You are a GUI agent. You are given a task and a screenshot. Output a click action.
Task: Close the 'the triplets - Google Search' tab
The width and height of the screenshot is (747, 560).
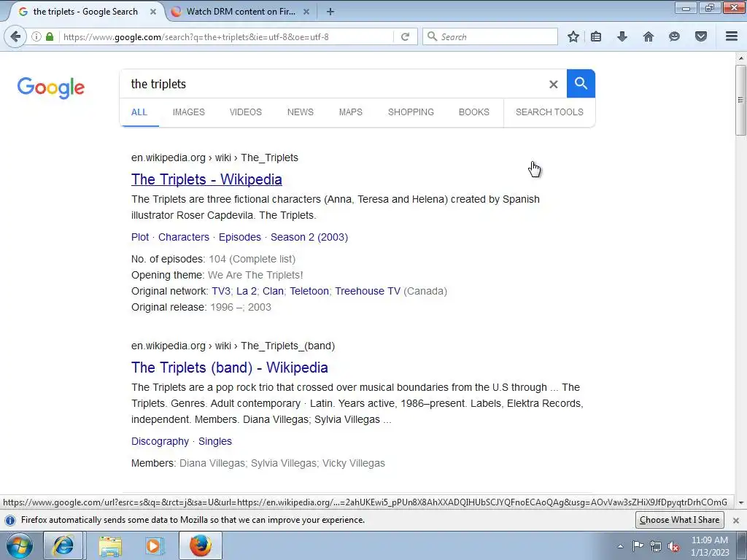pyautogui.click(x=153, y=12)
